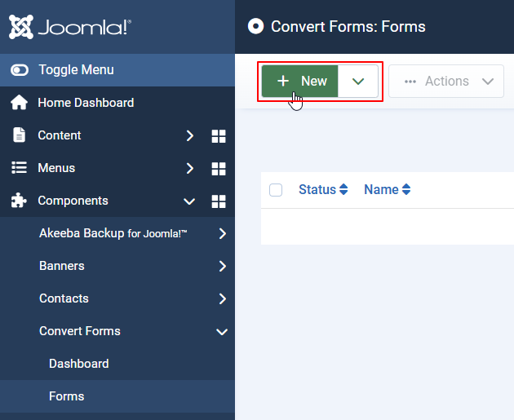The image size is (514, 420).
Task: Click the green New button
Action: pos(300,82)
